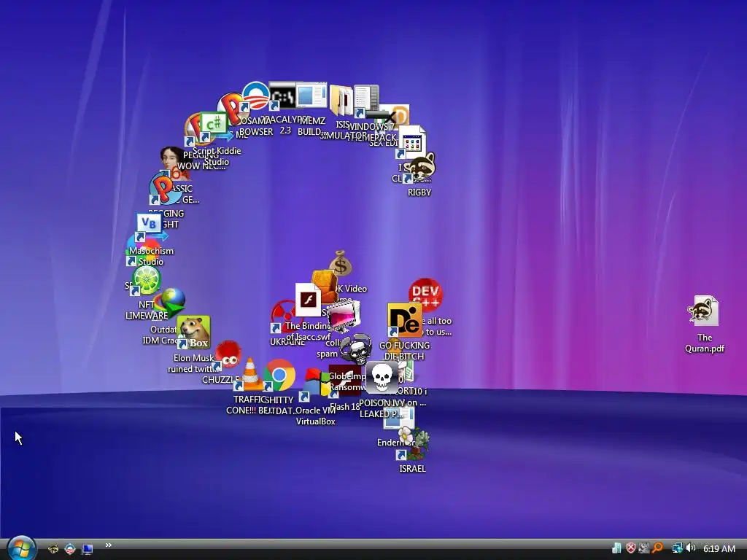
Task: Open the music folder icon
Action: pos(341,101)
